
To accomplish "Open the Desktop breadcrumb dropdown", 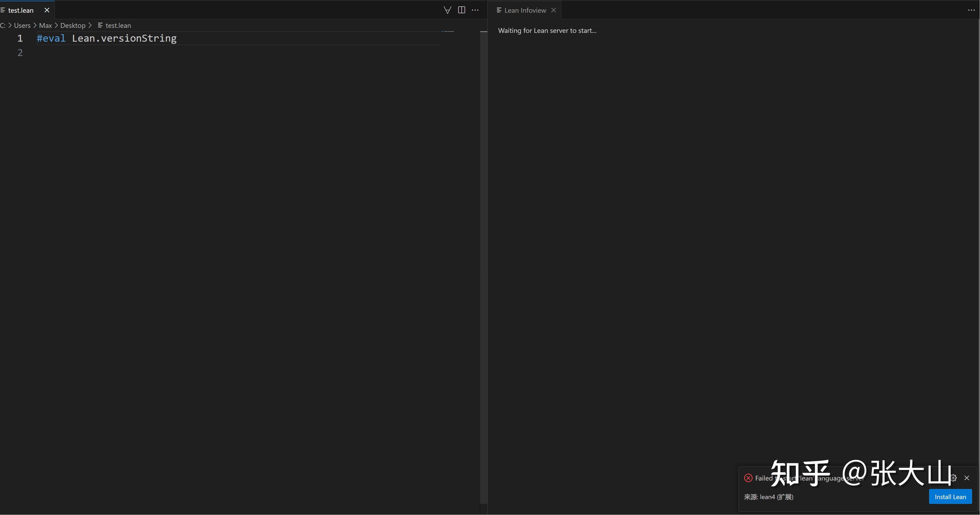I will (x=73, y=25).
